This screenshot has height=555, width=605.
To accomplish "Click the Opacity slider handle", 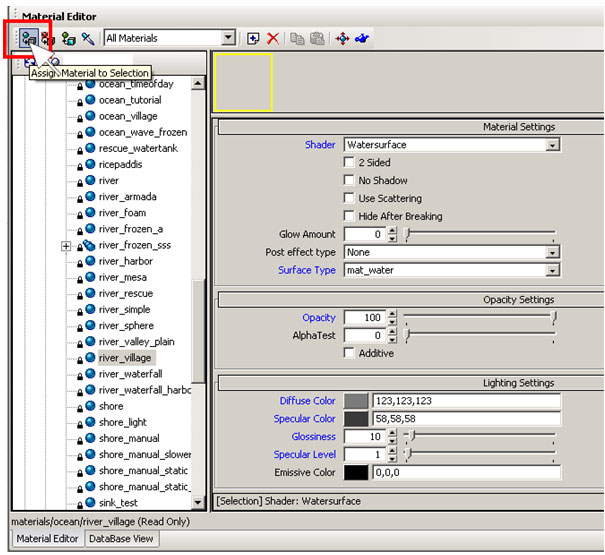I will click(x=554, y=317).
